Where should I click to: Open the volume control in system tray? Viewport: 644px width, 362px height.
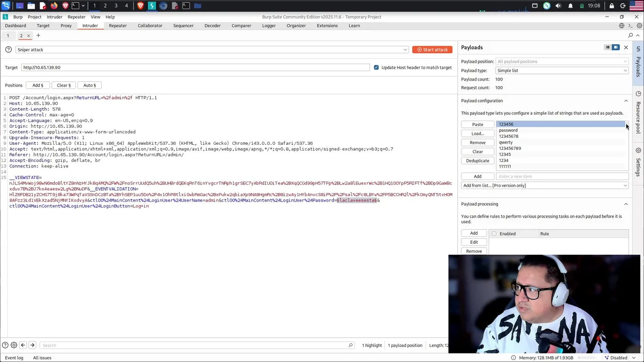point(558,6)
